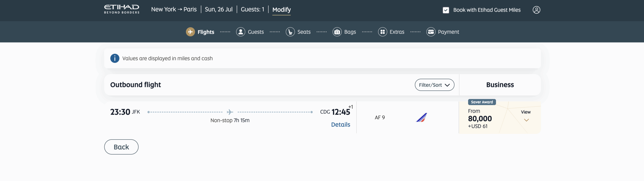Image resolution: width=644 pixels, height=181 pixels.
Task: Click the Etihad Beyond Borders logo
Action: click(x=122, y=9)
